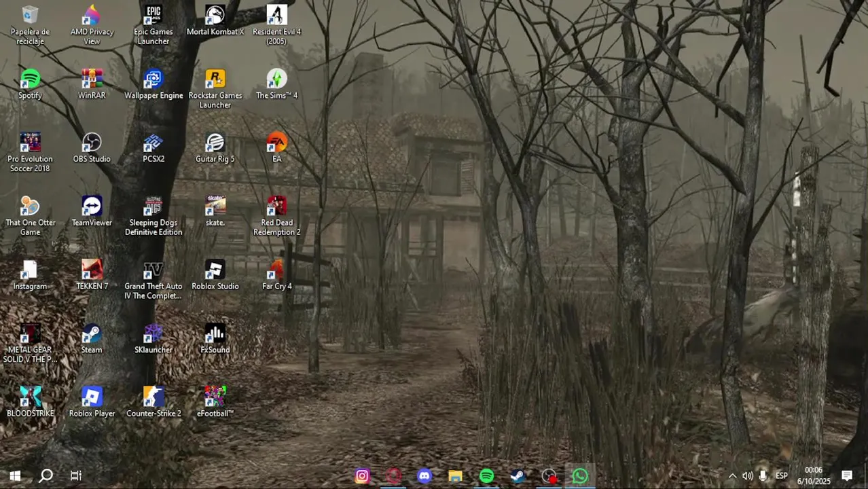Switch to Spotify in the taskbar
868x489 pixels.
(x=487, y=476)
